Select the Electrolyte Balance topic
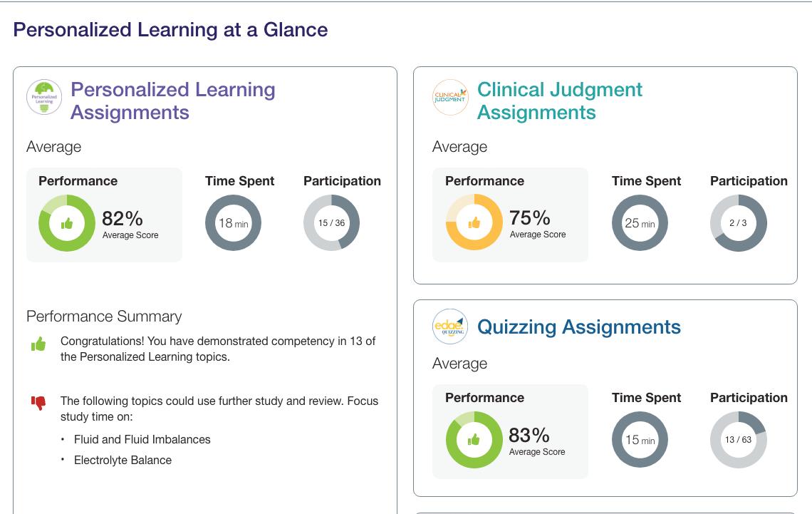 pyautogui.click(x=123, y=460)
